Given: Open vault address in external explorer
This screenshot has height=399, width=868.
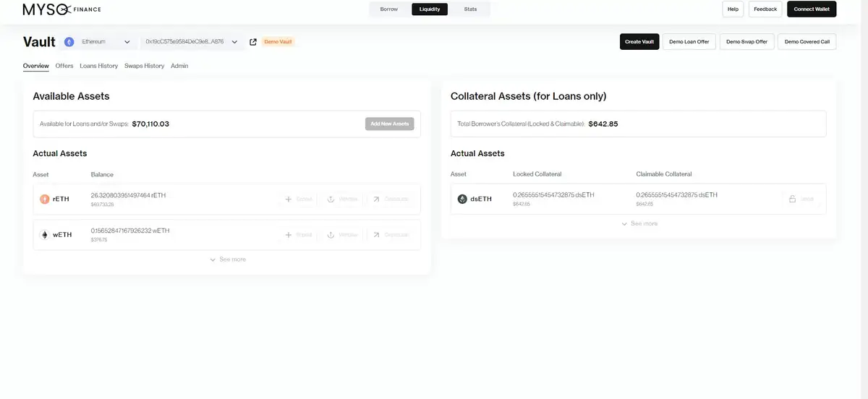Looking at the screenshot, I should [253, 42].
